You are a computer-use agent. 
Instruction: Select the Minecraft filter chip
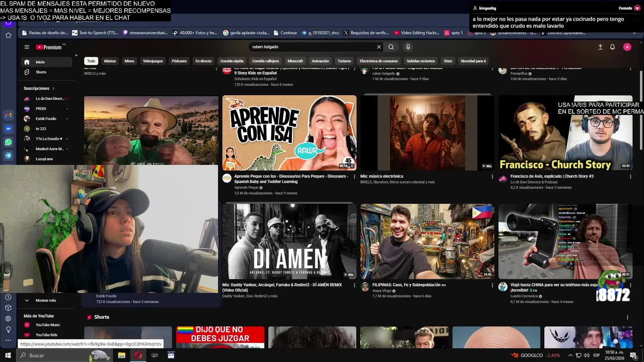point(295,61)
